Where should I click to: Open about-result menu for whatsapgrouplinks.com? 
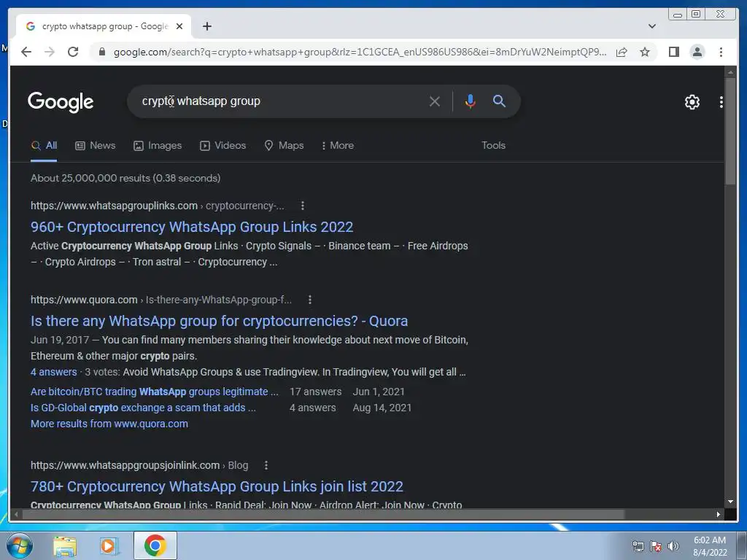(303, 206)
